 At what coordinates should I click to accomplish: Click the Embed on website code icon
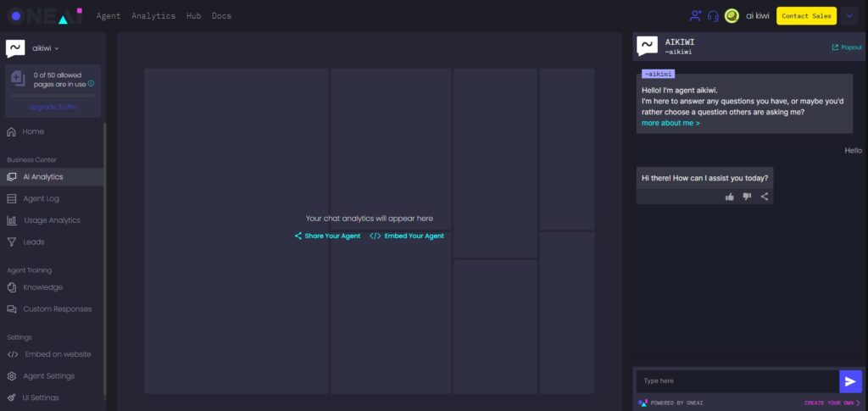point(13,354)
